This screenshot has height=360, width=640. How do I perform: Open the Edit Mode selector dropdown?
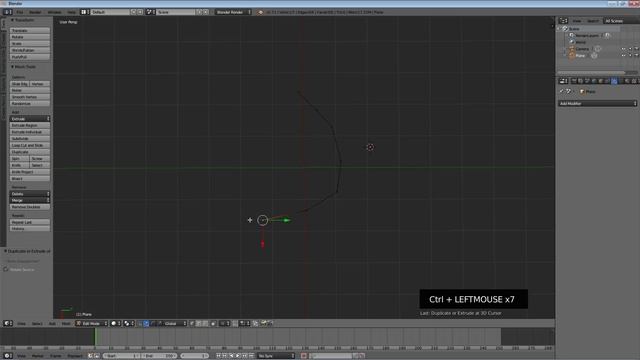92,323
